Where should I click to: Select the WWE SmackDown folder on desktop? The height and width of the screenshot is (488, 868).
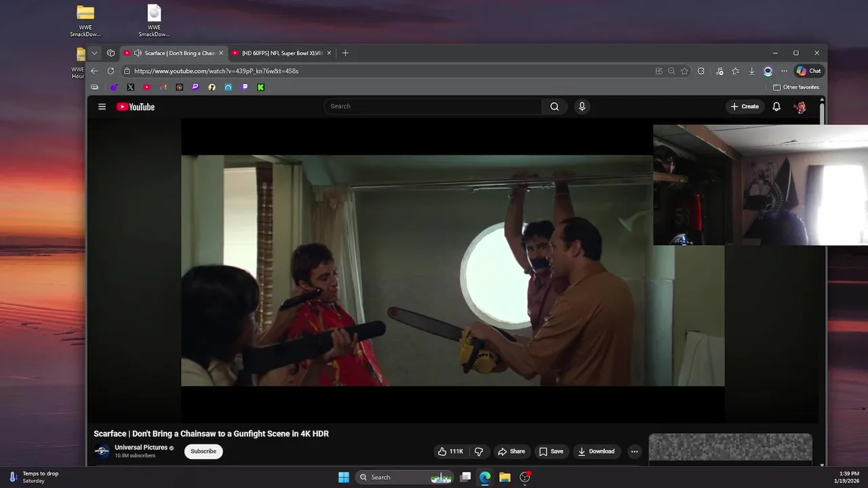coord(85,21)
